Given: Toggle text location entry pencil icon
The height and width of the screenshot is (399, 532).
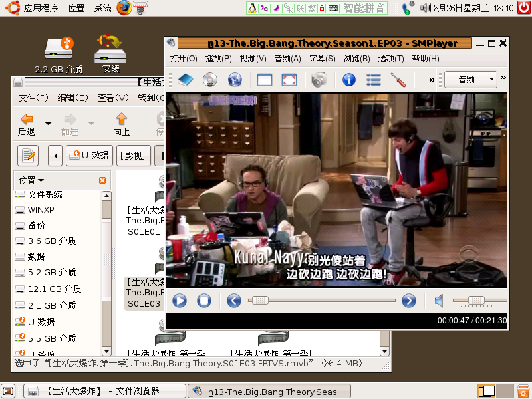Looking at the screenshot, I should point(28,156).
